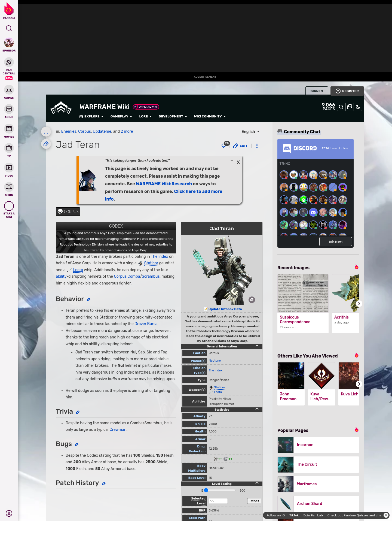Screen dimensions: 392x545
Task: Edit the Bugs section via pencil icon
Action: pos(77,444)
